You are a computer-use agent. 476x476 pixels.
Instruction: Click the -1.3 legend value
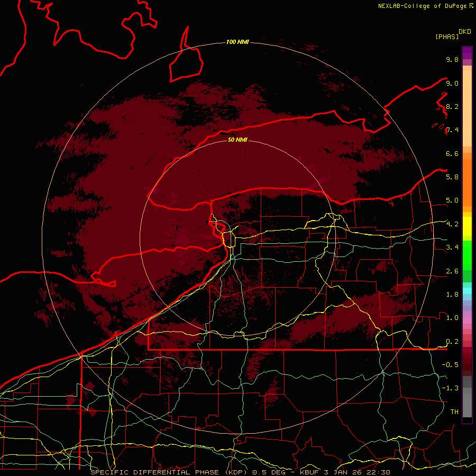[450, 388]
